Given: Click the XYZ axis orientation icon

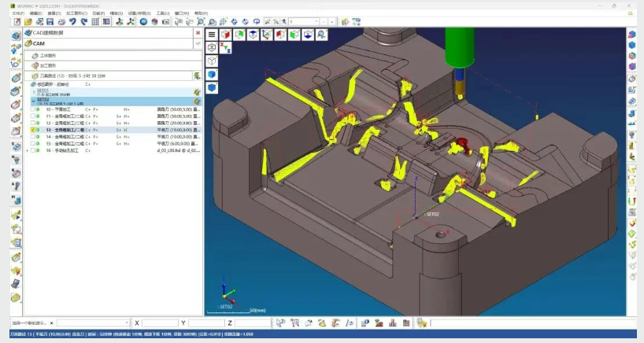Looking at the screenshot, I should tap(226, 48).
